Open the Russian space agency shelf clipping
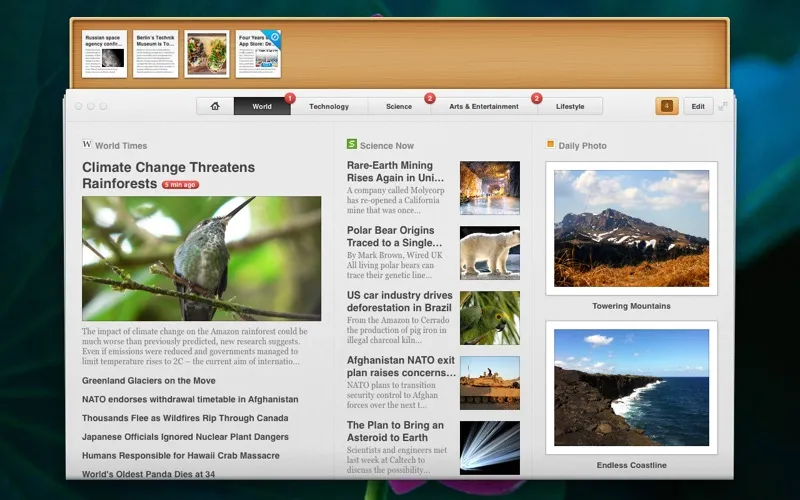The height and width of the screenshot is (500, 800). click(104, 54)
